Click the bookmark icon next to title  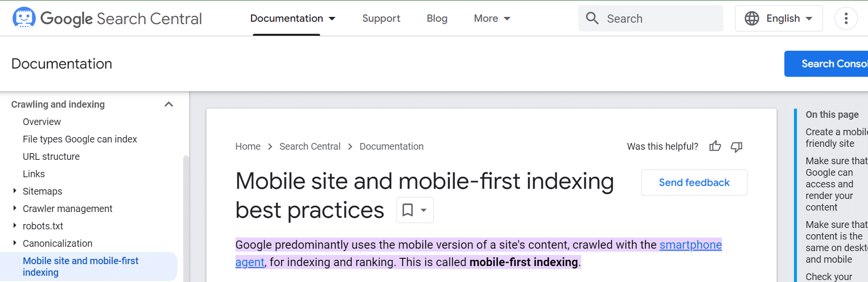click(408, 210)
